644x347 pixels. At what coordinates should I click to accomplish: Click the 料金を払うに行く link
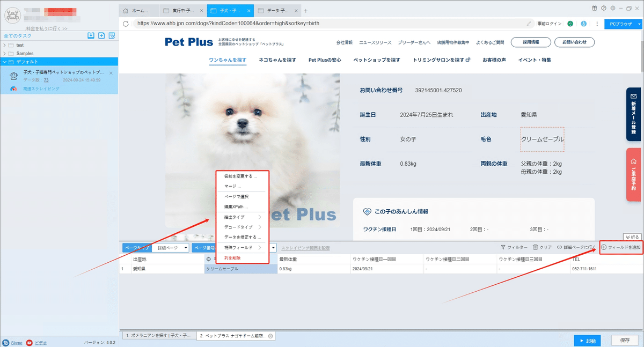tap(46, 28)
